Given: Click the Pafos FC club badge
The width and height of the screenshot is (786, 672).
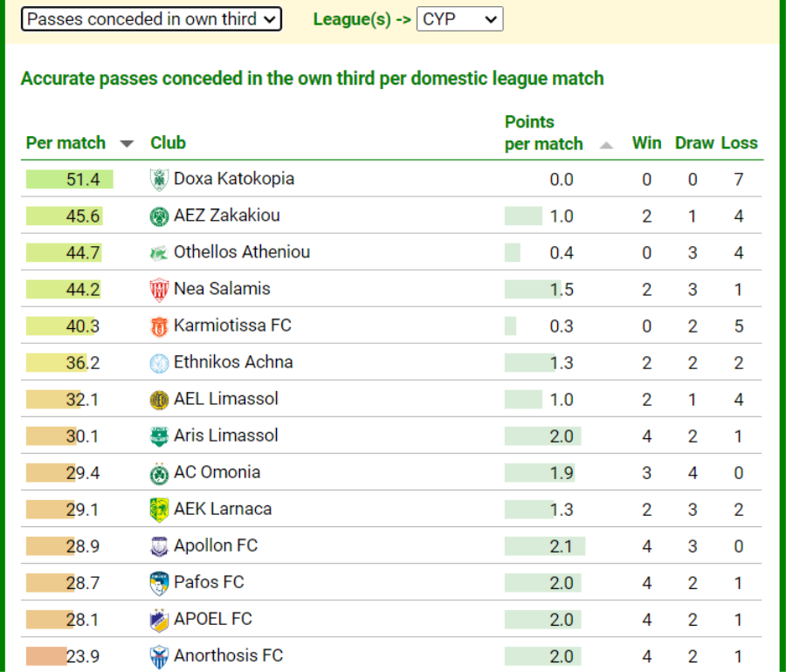Looking at the screenshot, I should pos(159,583).
